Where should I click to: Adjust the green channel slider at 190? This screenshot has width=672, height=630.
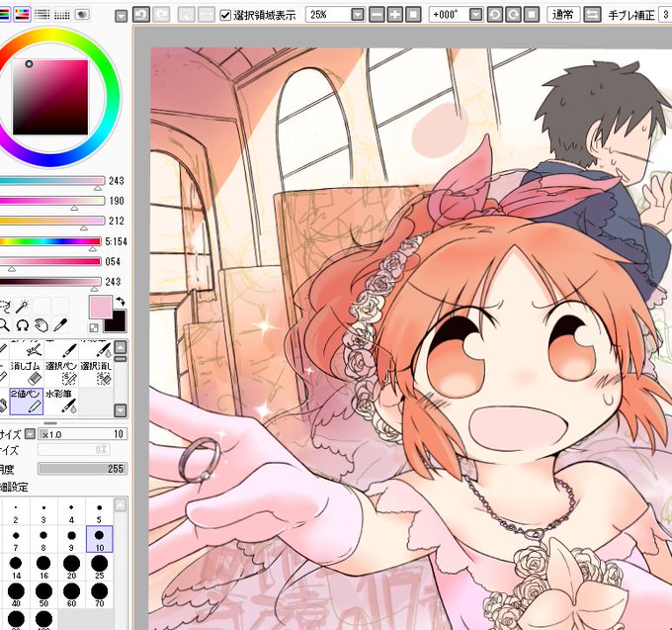tap(51, 201)
